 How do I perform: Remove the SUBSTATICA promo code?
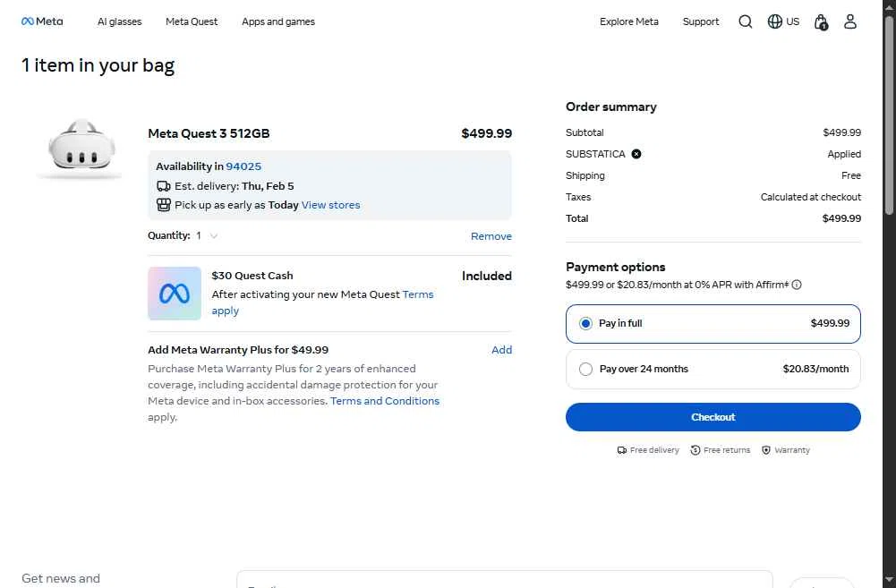point(636,154)
